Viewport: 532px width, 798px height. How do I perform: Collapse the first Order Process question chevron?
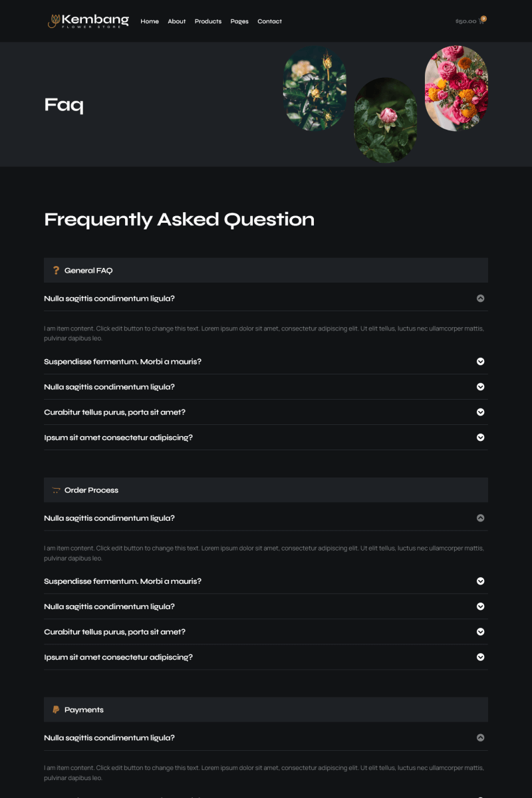click(x=481, y=518)
